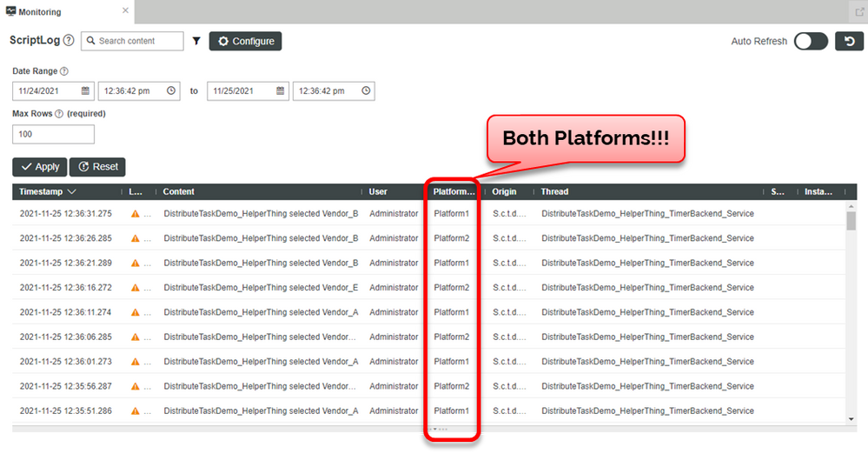Click warning icon in 12:35:51.286 row
The image size is (868, 454).
pos(135,411)
